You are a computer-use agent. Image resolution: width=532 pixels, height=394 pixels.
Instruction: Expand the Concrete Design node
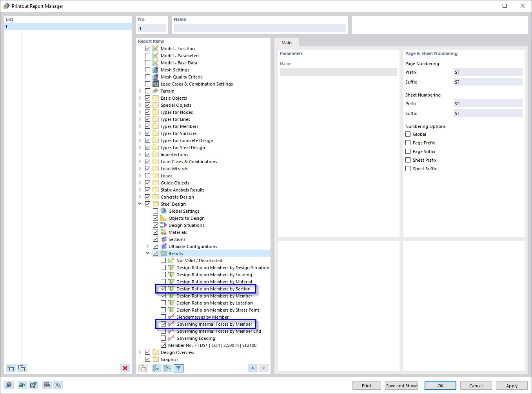click(140, 197)
